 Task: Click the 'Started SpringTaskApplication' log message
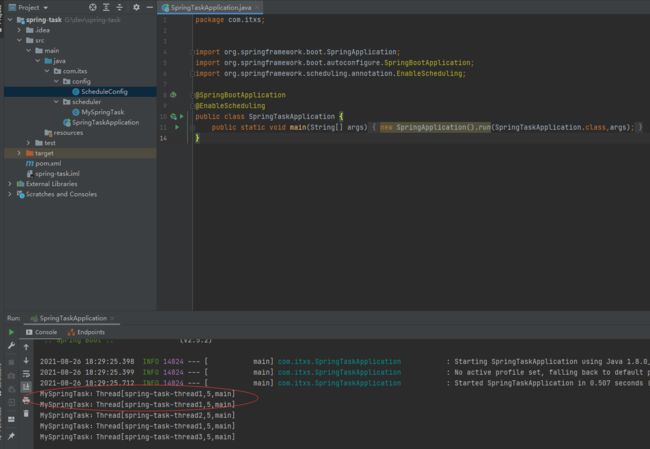(550, 383)
